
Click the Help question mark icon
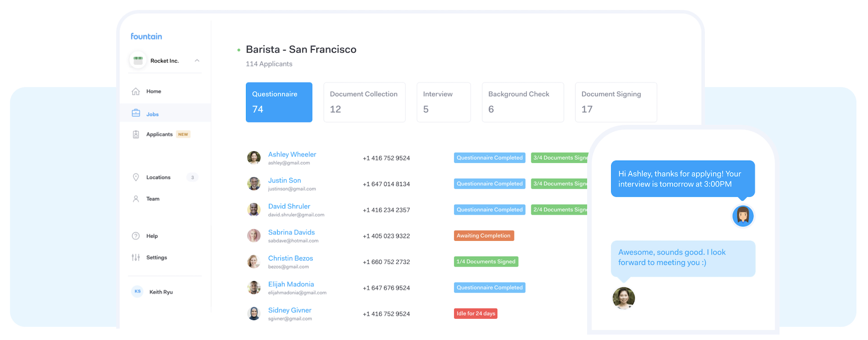coord(136,236)
